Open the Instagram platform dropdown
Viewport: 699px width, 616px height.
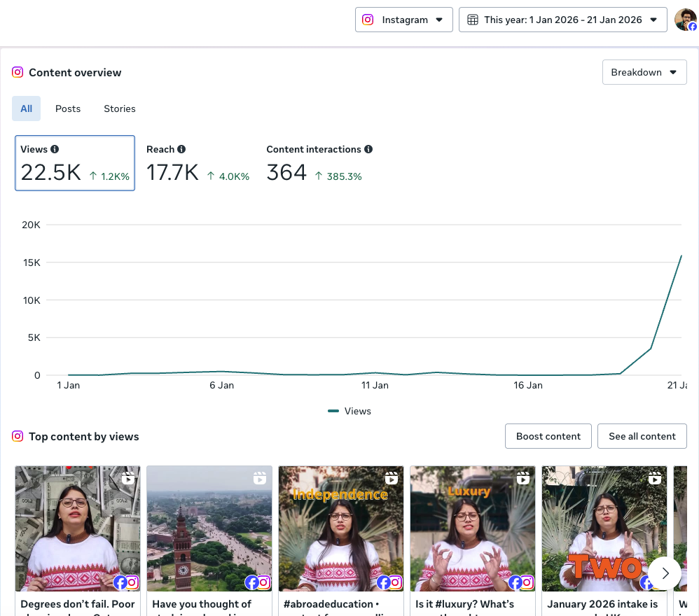click(x=404, y=20)
